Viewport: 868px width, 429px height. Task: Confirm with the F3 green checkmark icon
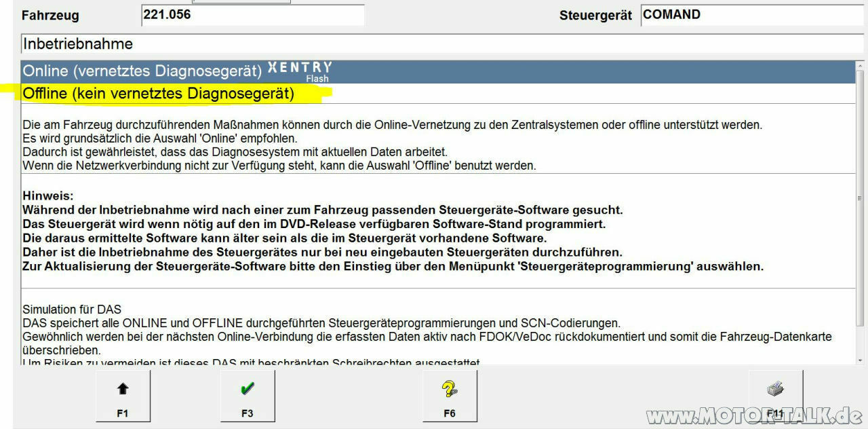point(247,389)
